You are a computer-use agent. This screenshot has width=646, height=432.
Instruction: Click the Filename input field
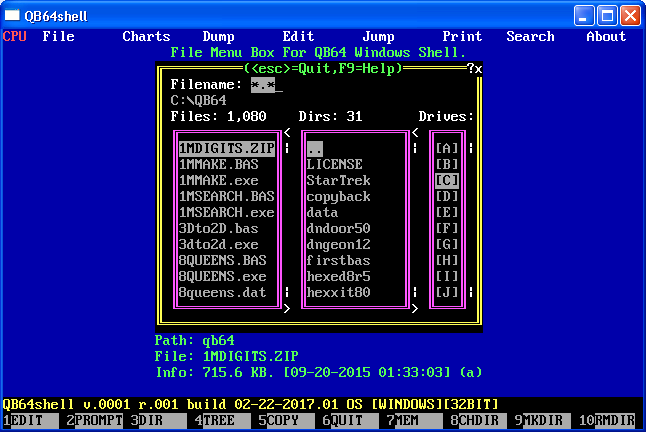tap(266, 84)
